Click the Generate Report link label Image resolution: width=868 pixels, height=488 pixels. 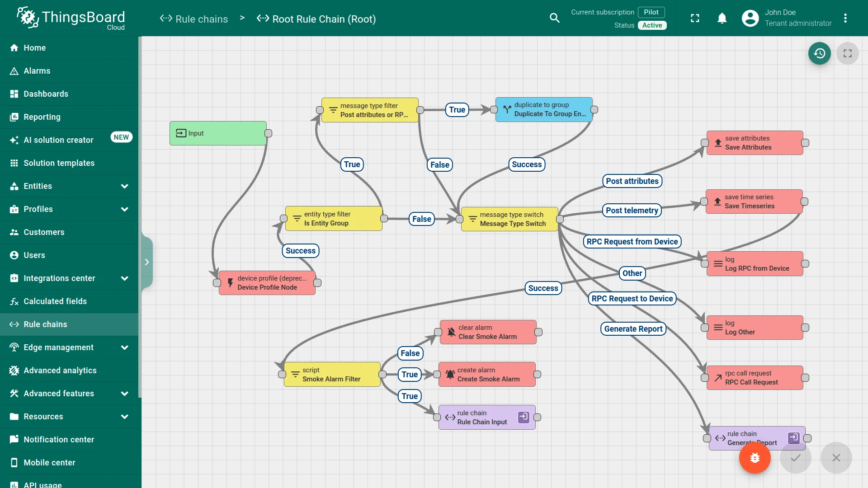coord(633,329)
